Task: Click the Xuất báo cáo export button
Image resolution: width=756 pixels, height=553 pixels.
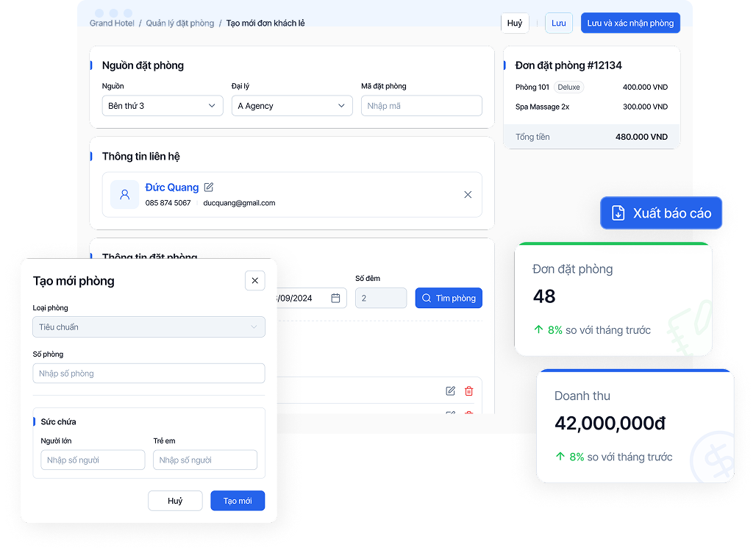Action: coord(661,213)
